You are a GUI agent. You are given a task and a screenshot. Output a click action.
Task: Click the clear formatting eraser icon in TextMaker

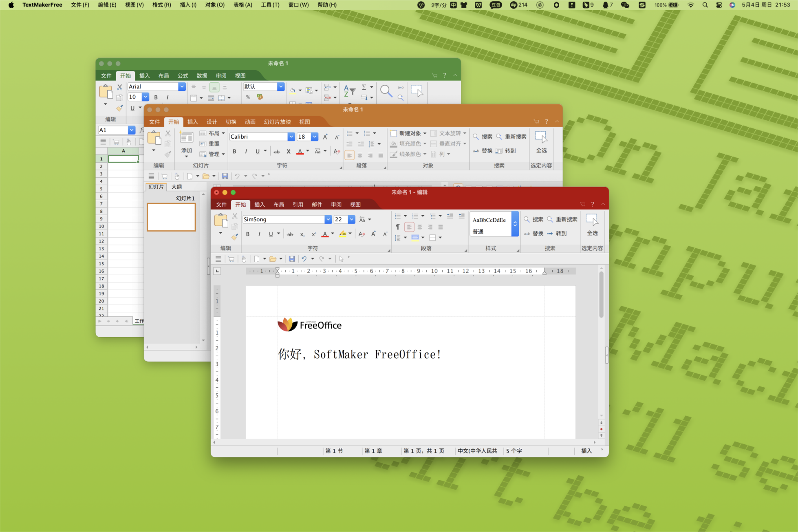click(362, 234)
